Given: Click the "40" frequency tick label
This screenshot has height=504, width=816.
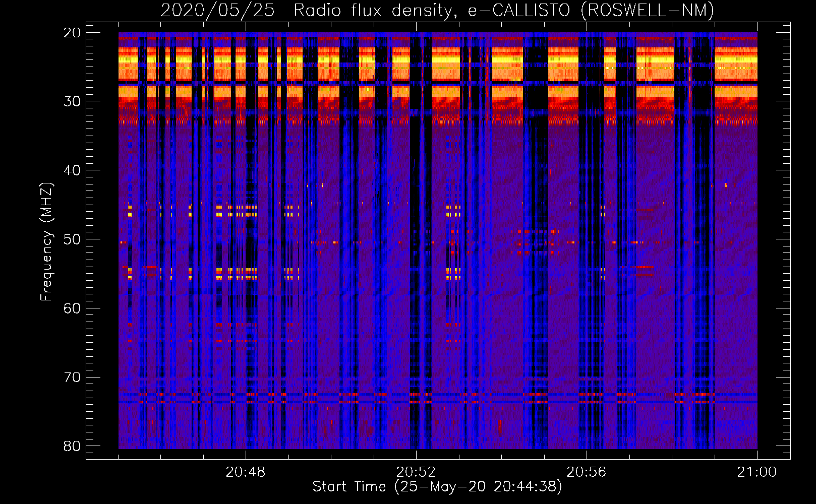Looking at the screenshot, I should 72,170.
